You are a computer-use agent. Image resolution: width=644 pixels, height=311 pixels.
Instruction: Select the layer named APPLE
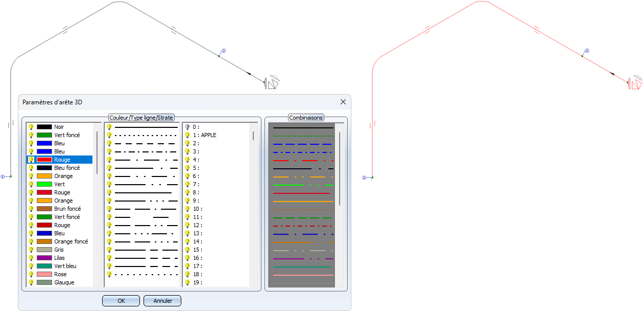208,135
